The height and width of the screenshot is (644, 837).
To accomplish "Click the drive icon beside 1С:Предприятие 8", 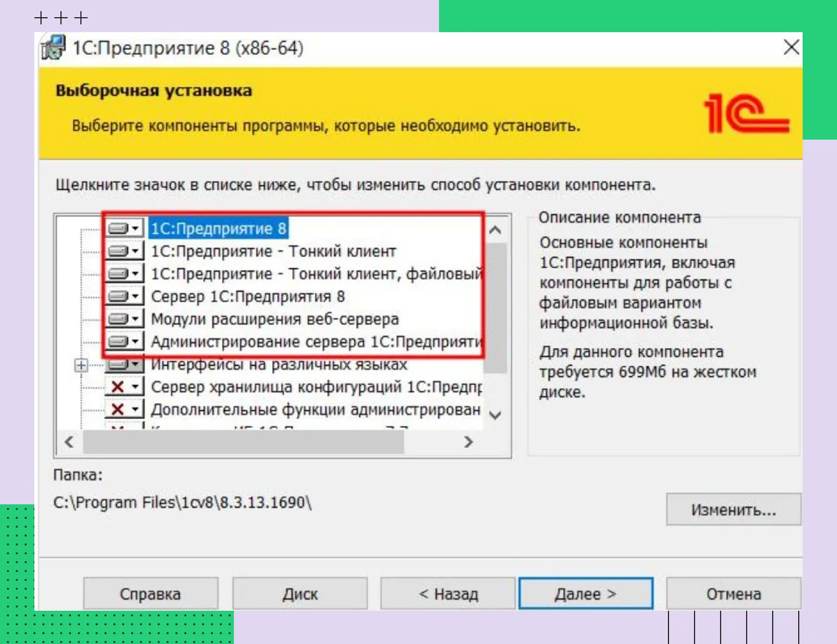I will click(124, 228).
